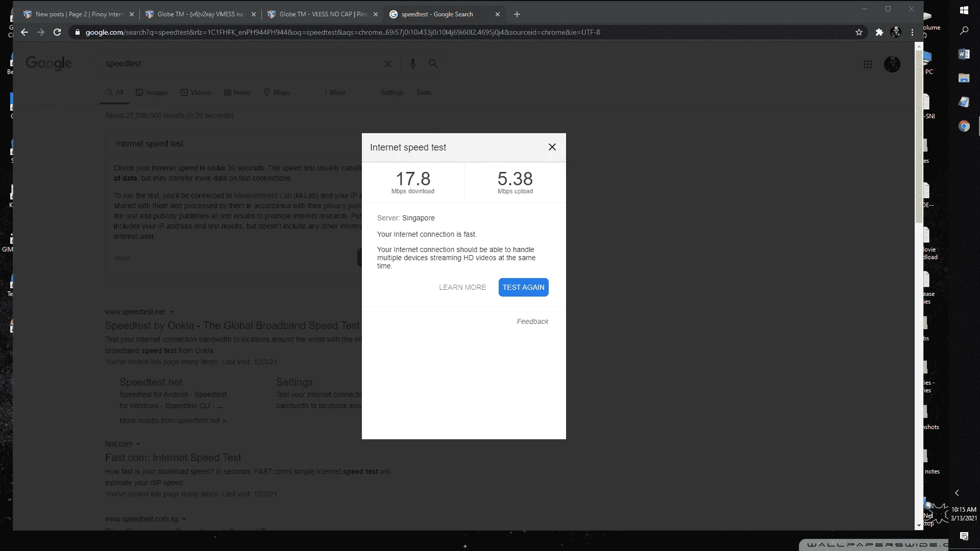
Task: Select the All search filter
Action: pyautogui.click(x=114, y=92)
